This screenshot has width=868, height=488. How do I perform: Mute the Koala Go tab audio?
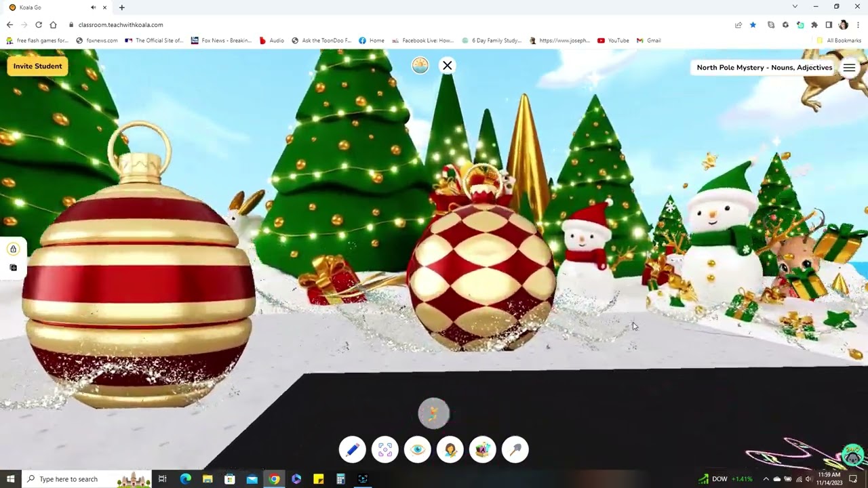pyautogui.click(x=93, y=7)
